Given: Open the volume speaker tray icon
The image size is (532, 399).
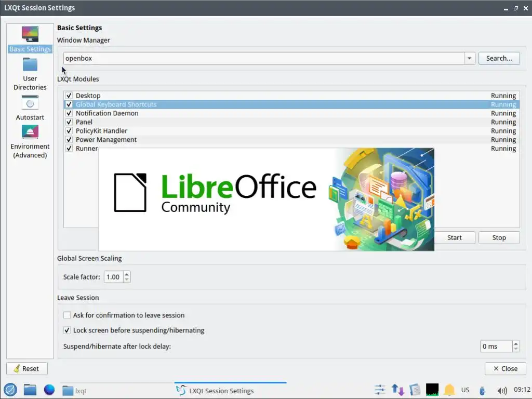Looking at the screenshot, I should (502, 390).
